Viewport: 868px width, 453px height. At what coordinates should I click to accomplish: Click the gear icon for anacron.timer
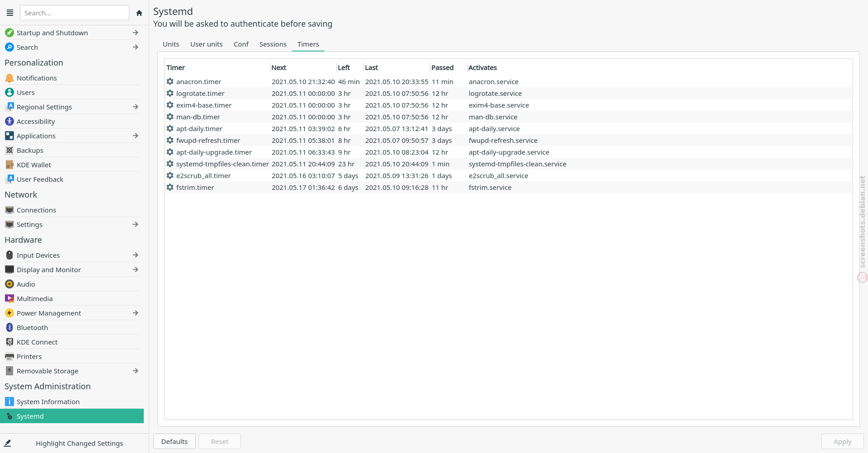coord(170,81)
